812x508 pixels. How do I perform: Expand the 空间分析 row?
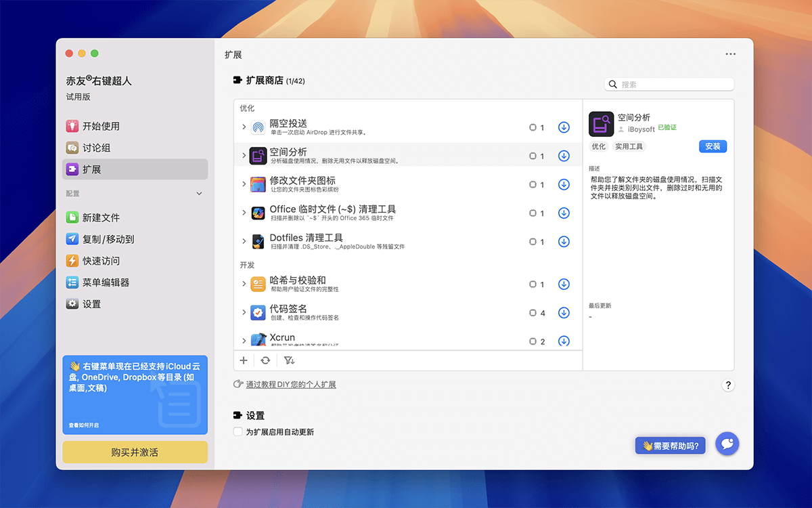click(244, 155)
